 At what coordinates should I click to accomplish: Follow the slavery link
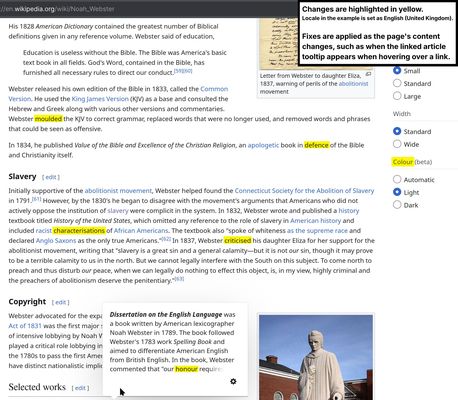118,211
